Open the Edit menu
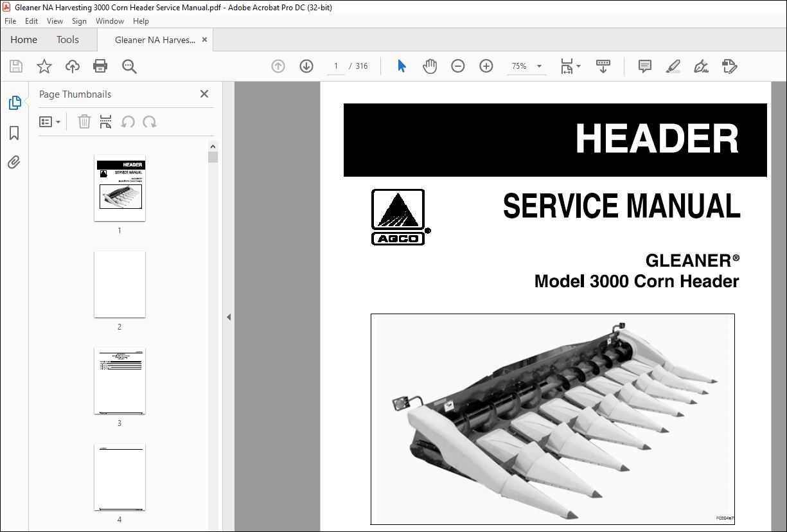This screenshot has height=532, width=787. pyautogui.click(x=31, y=21)
